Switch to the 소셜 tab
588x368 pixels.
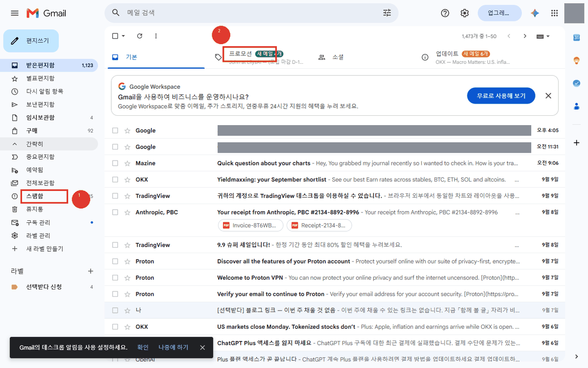(x=362, y=57)
